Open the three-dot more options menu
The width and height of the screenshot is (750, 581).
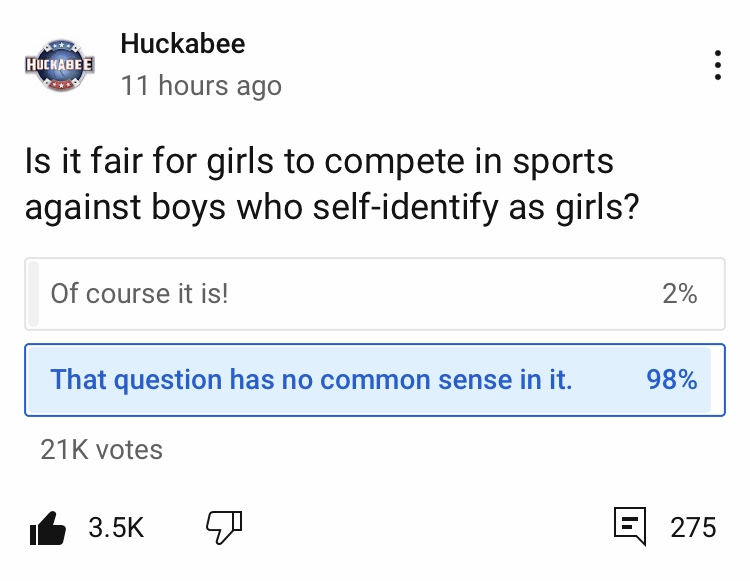pyautogui.click(x=717, y=66)
